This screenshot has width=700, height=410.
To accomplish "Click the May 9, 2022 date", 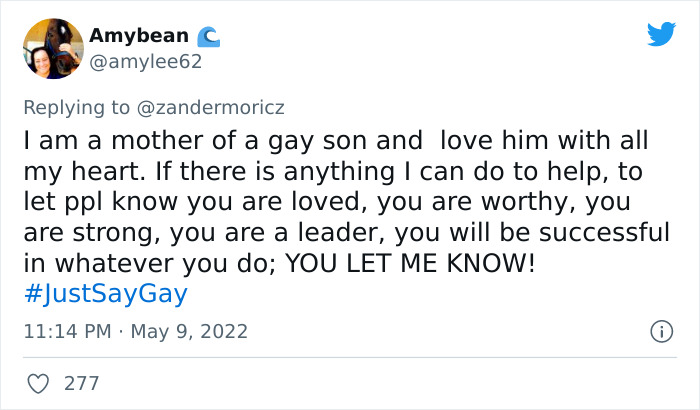I will pyautogui.click(x=191, y=331).
